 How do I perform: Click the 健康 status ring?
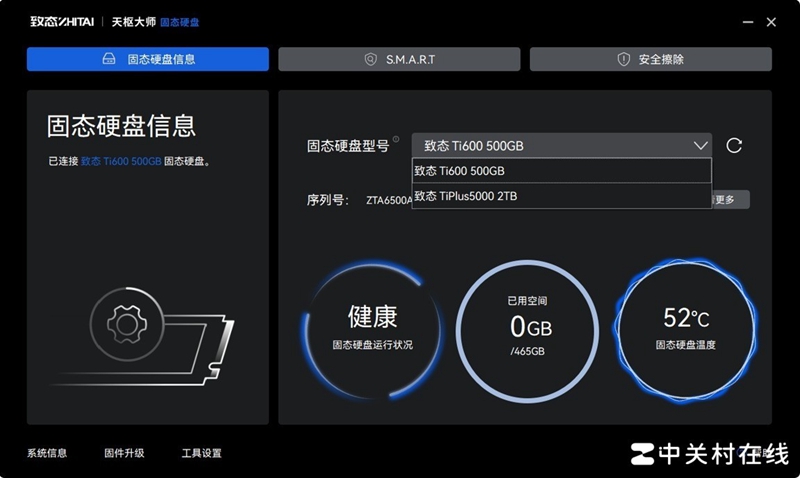tap(372, 331)
